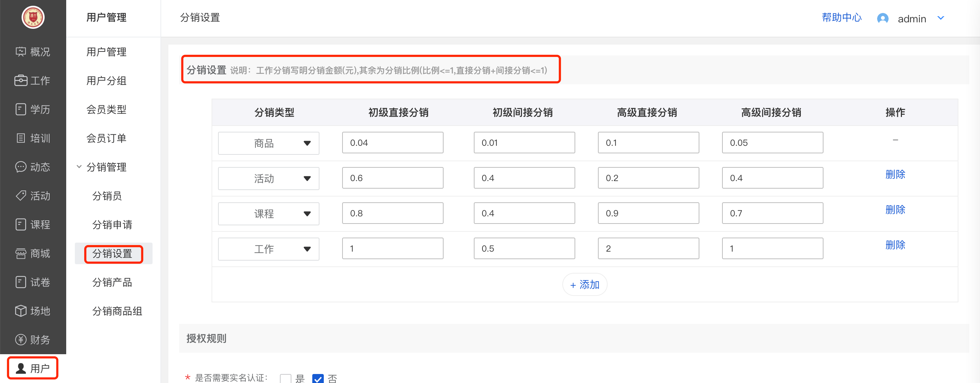
Task: Open 分销产品 submenu item
Action: 112,282
